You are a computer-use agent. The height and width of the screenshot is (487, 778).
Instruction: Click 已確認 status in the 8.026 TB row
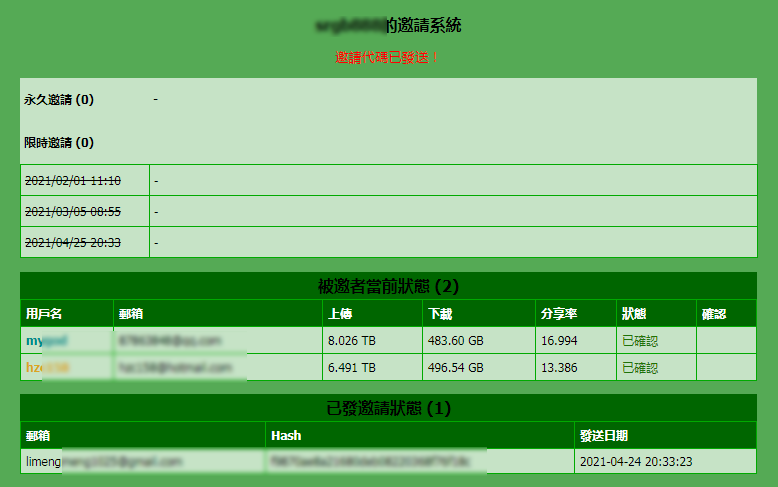[x=640, y=341]
